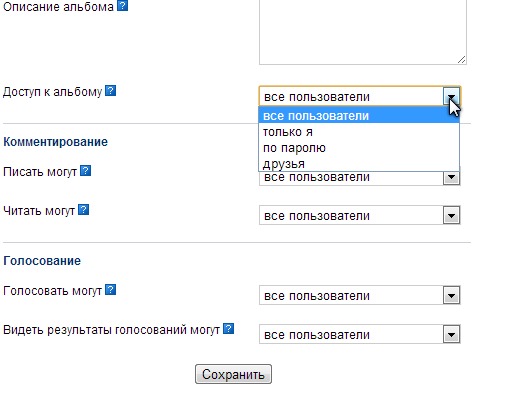The height and width of the screenshot is (407, 522).
Task: Click help icon next to Голосовать могут
Action: 110,290
